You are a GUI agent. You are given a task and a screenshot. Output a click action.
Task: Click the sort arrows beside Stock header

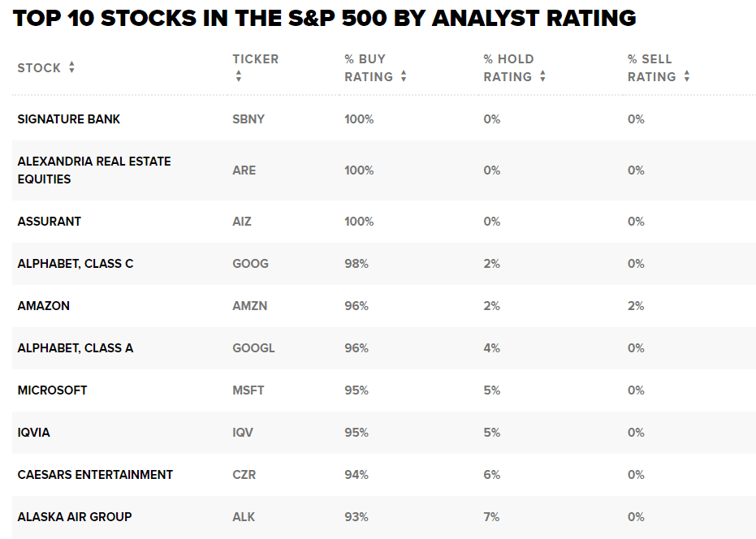click(71, 68)
